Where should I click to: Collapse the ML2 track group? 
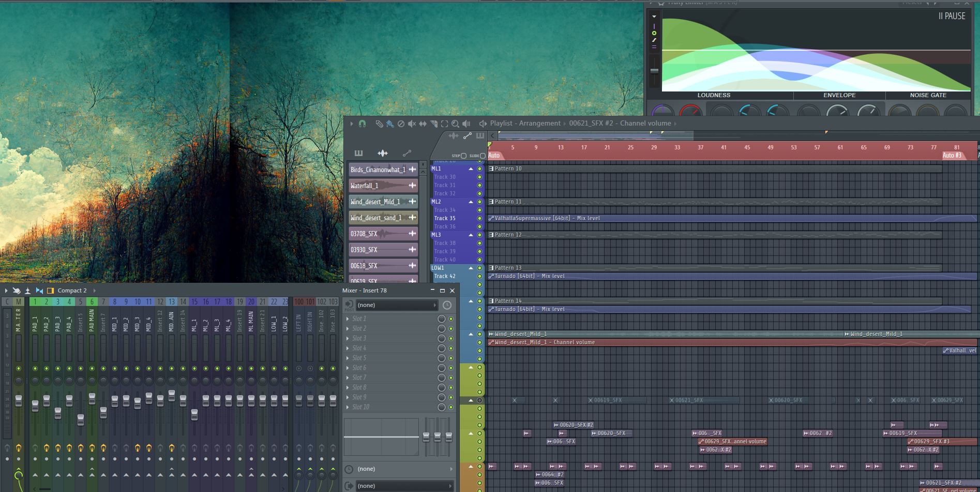(x=471, y=202)
